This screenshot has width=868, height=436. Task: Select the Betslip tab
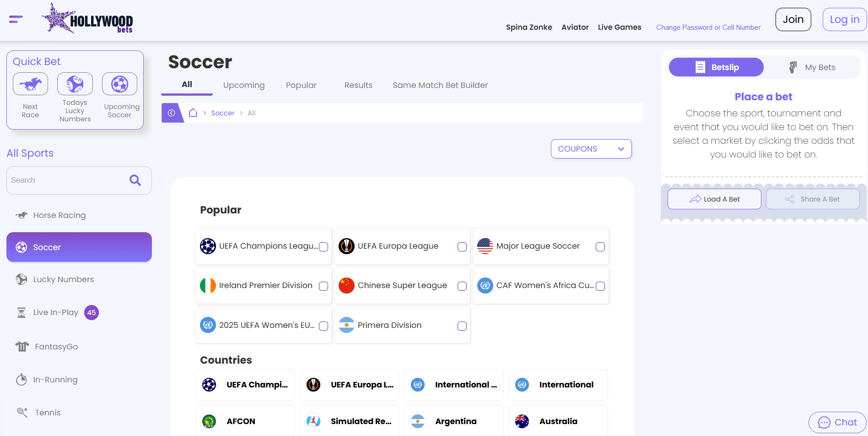[x=716, y=67]
